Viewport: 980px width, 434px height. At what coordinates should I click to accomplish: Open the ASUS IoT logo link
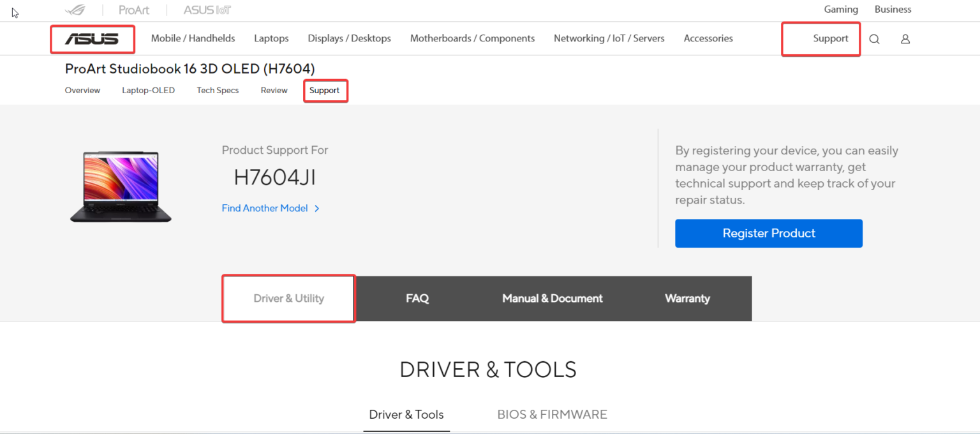[206, 10]
